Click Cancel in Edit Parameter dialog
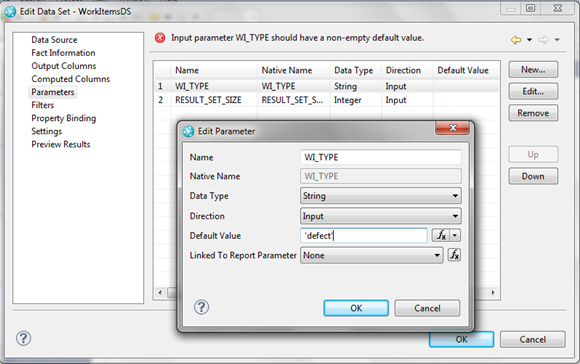580x364 pixels. (427, 308)
